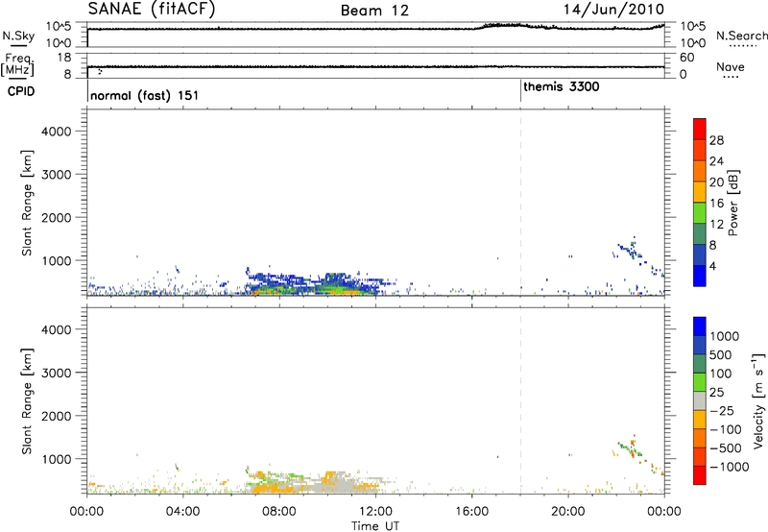This screenshot has height=532, width=768.
Task: Select the -1000 value on the Velocity colorbar
Action: [729, 467]
